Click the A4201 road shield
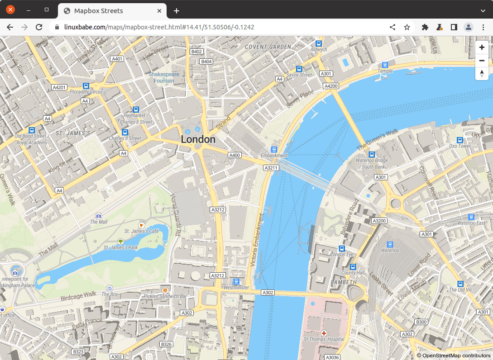The width and height of the screenshot is (493, 360). coord(59,87)
